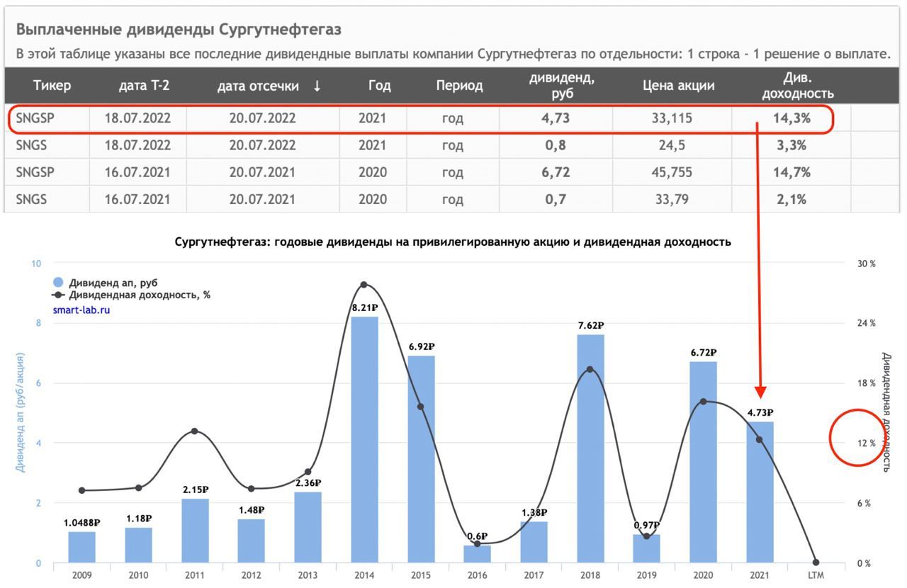The height and width of the screenshot is (588, 907).
Task: Open the smart-lab.ru link in the chart
Action: 81,310
